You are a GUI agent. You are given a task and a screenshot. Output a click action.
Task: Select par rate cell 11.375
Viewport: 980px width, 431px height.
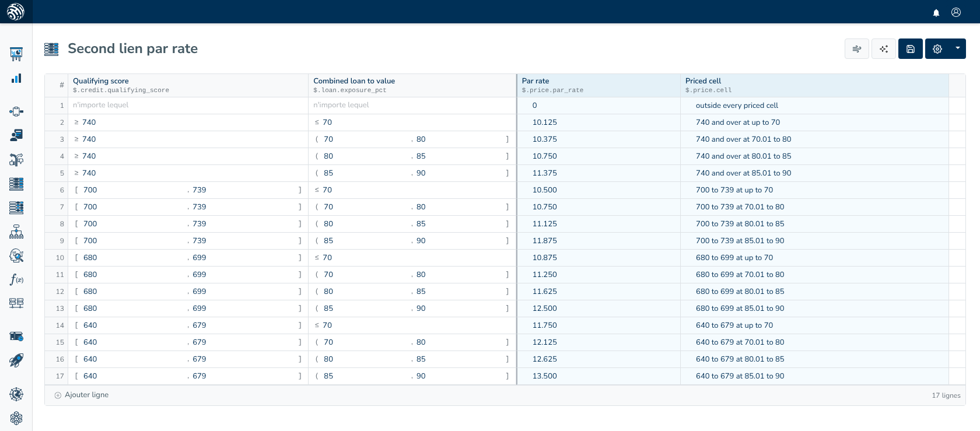click(x=598, y=173)
